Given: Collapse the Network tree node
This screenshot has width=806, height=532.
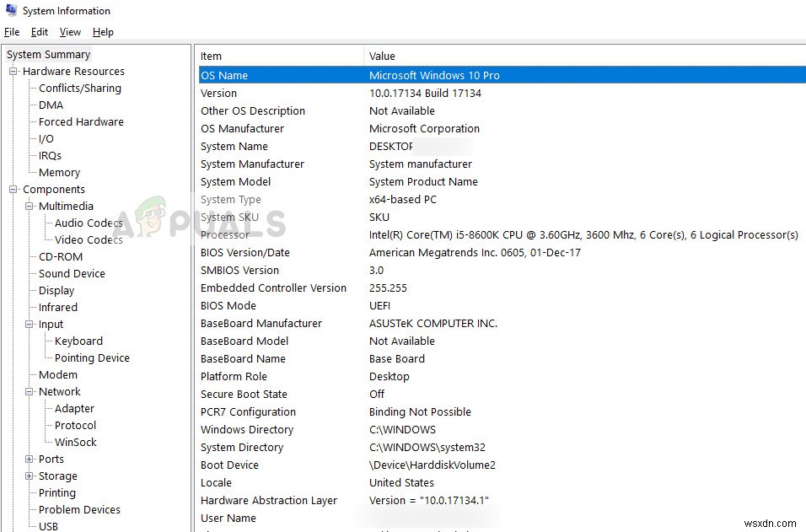Looking at the screenshot, I should (30, 392).
